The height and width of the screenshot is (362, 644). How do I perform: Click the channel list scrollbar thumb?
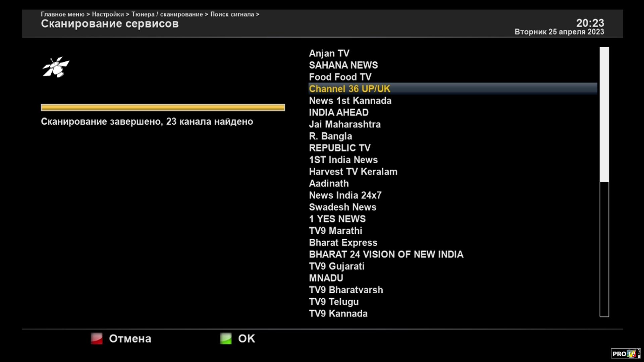604,114
